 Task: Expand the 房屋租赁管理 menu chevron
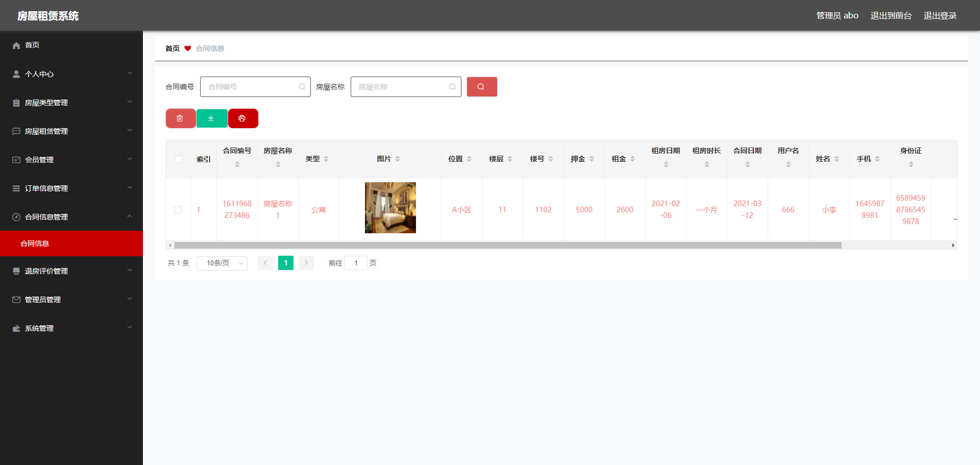[130, 130]
